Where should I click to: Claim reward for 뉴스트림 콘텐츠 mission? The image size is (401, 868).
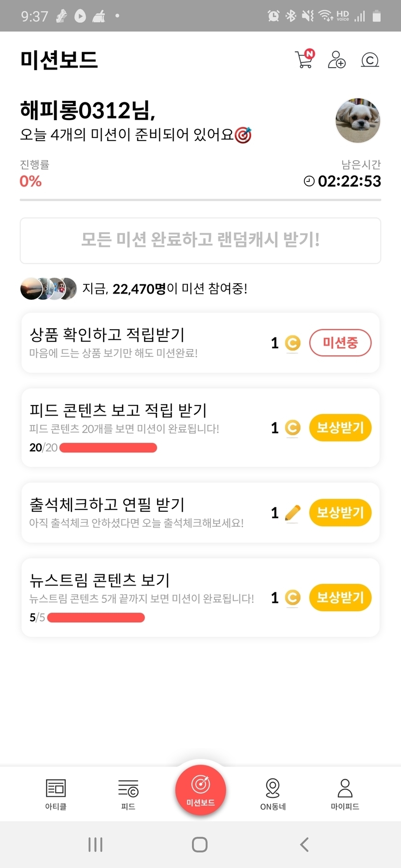point(340,598)
